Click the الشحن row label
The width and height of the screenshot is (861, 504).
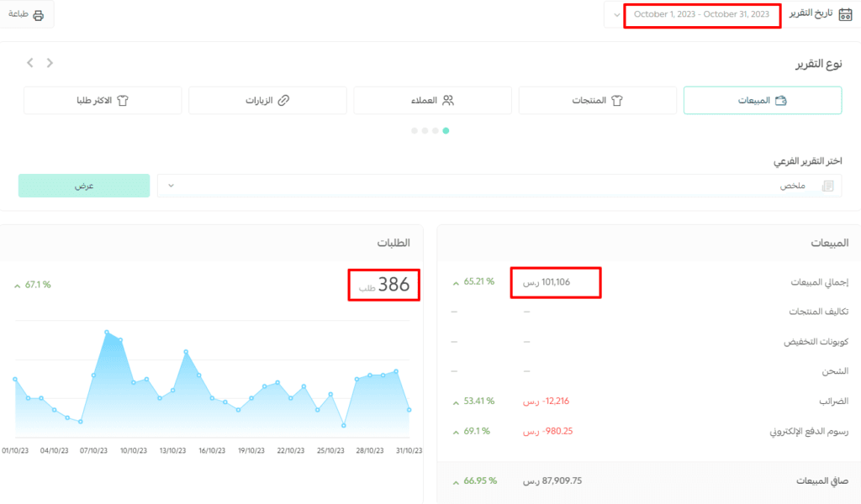click(835, 372)
